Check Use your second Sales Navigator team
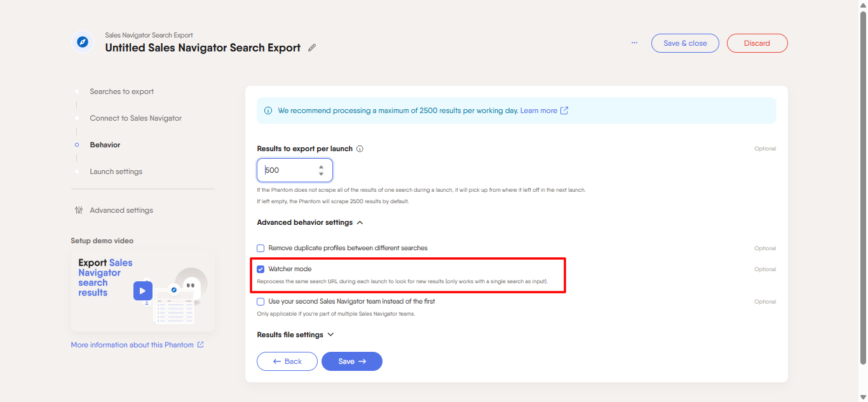The width and height of the screenshot is (868, 402). pyautogui.click(x=260, y=301)
